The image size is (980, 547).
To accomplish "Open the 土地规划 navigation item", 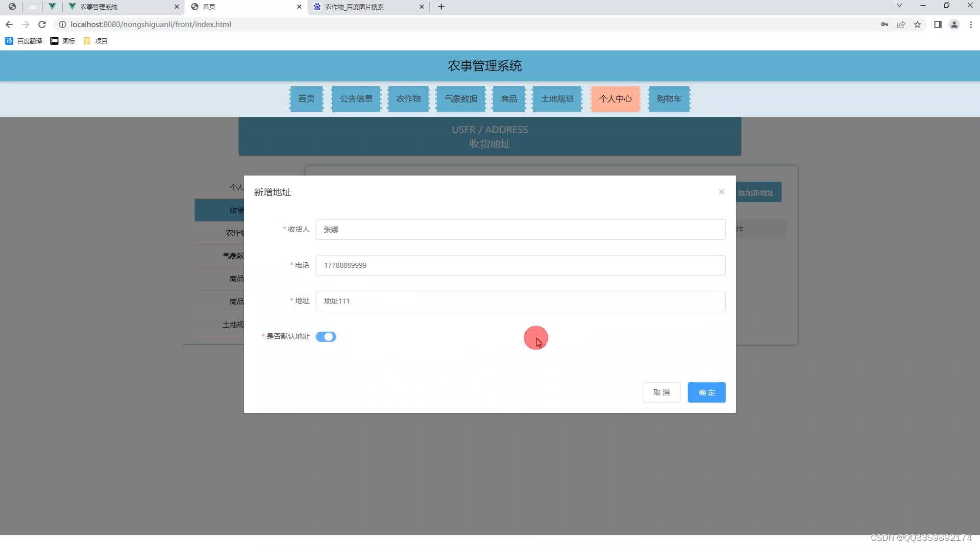I will pyautogui.click(x=557, y=98).
